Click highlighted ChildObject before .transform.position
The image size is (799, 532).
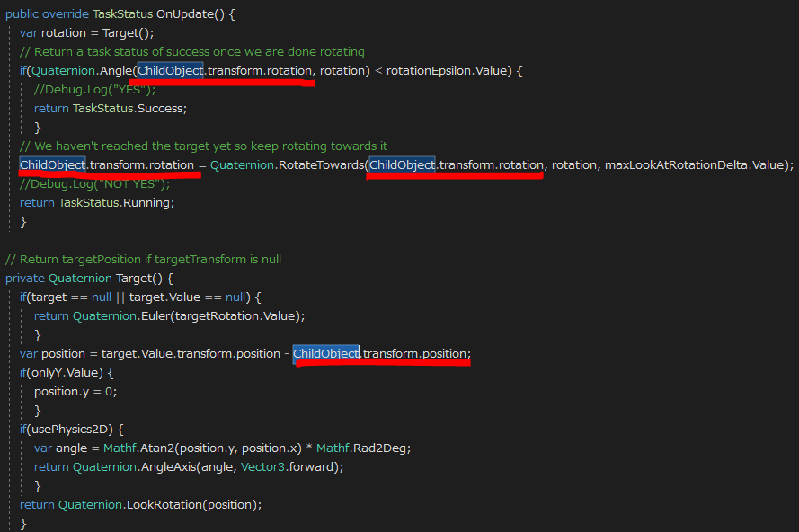click(326, 354)
